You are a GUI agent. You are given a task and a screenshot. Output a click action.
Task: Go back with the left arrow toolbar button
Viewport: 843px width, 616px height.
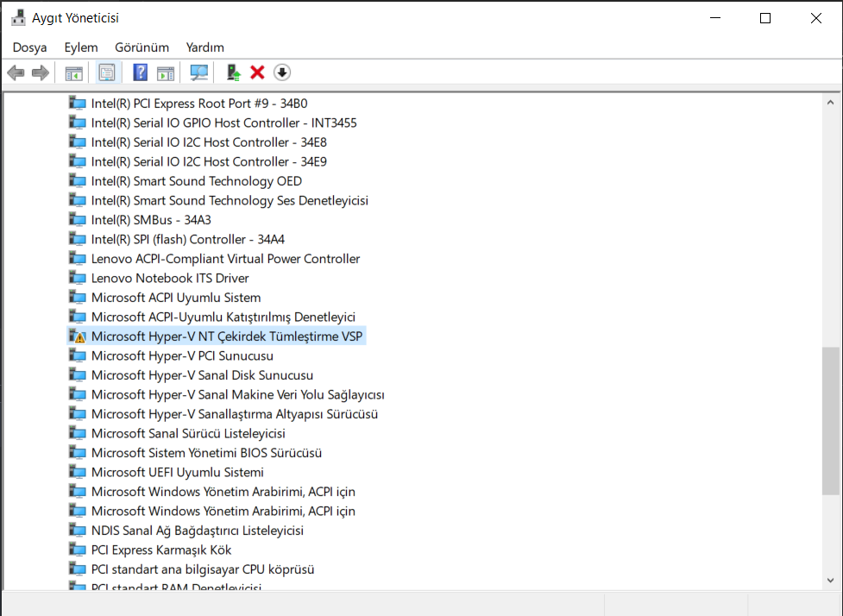16,72
